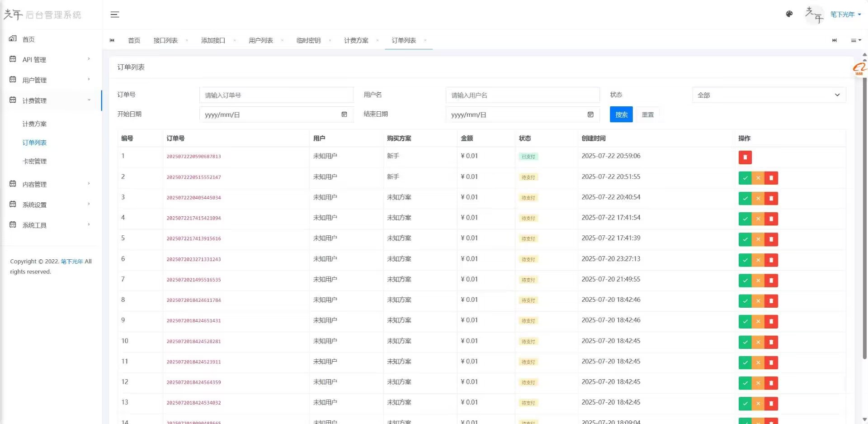Delete order row 6 with trash icon
868x424 pixels.
tap(771, 260)
